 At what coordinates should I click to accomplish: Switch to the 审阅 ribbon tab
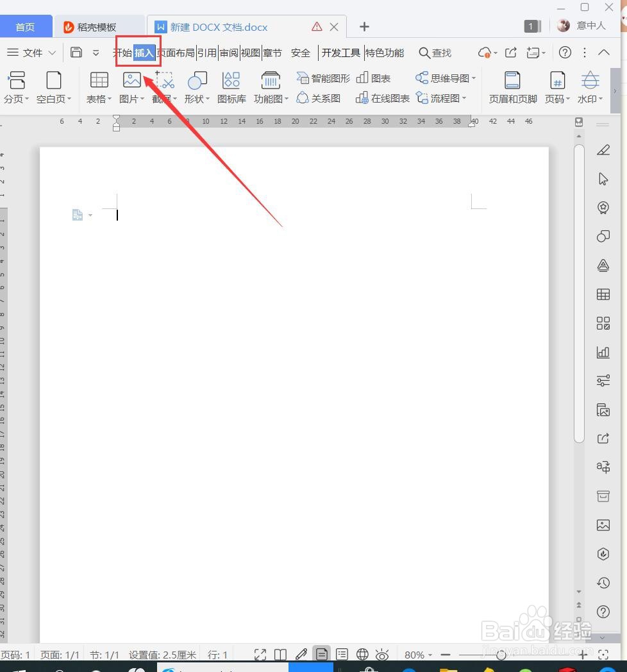click(229, 53)
